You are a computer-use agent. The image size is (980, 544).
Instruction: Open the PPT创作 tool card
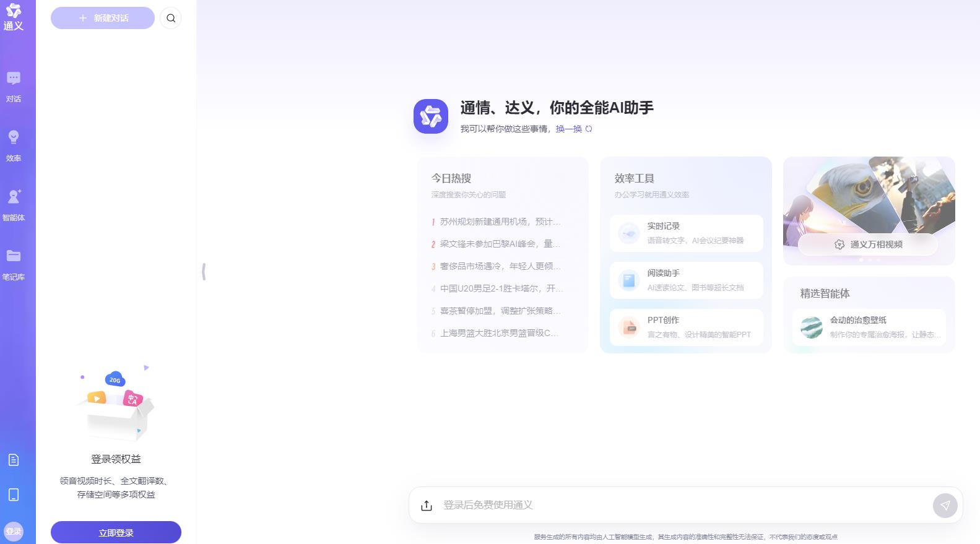pos(686,327)
